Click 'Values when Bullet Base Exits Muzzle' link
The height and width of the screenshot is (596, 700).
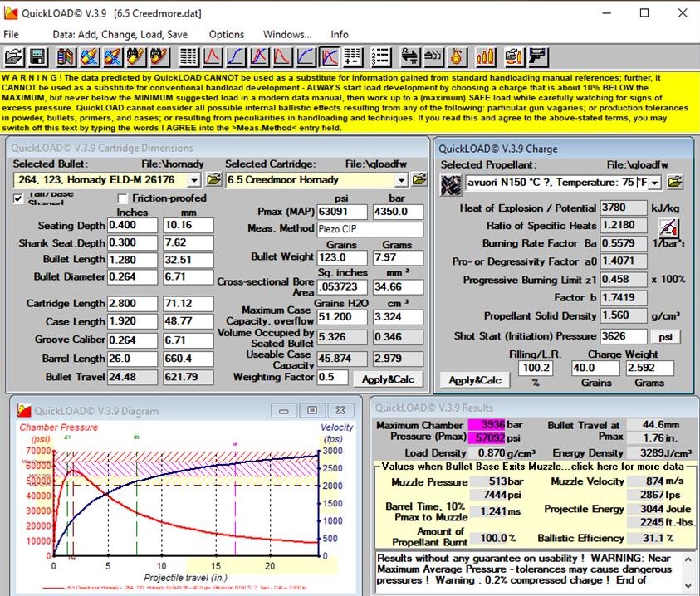[x=532, y=467]
